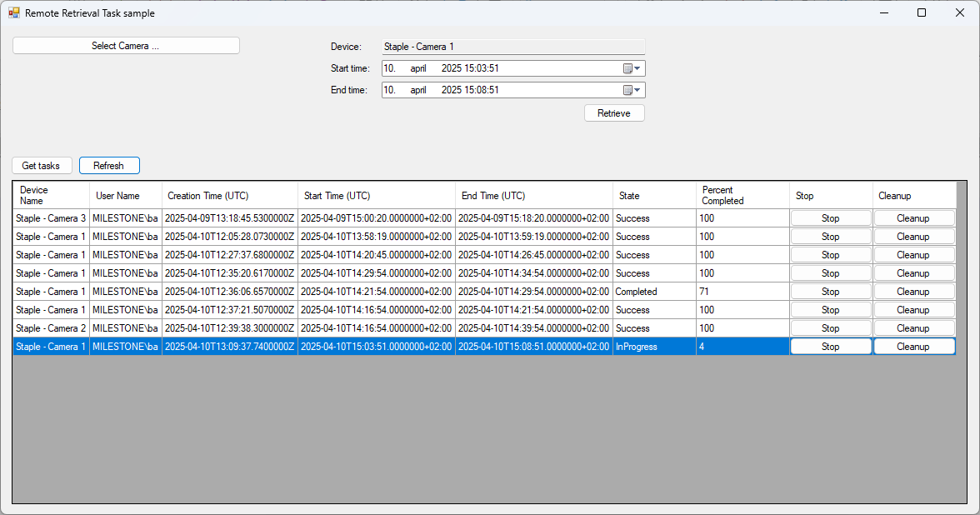The height and width of the screenshot is (515, 980).
Task: Stop the InProgress Staple - Camera 1 task
Action: (830, 347)
